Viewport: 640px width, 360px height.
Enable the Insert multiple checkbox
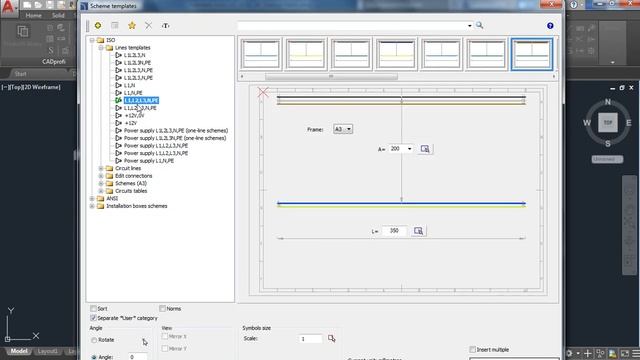(x=473, y=349)
